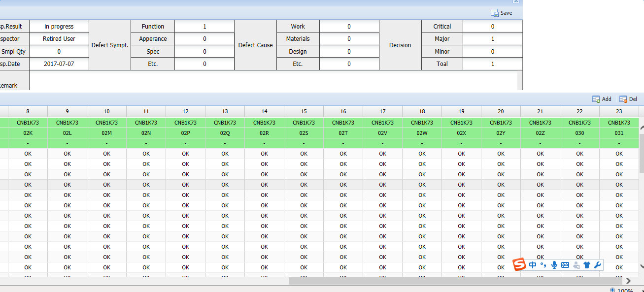Open the soft keyboard icon in IME bar
Screen dimensions: 644x292
pyautogui.click(x=565, y=265)
